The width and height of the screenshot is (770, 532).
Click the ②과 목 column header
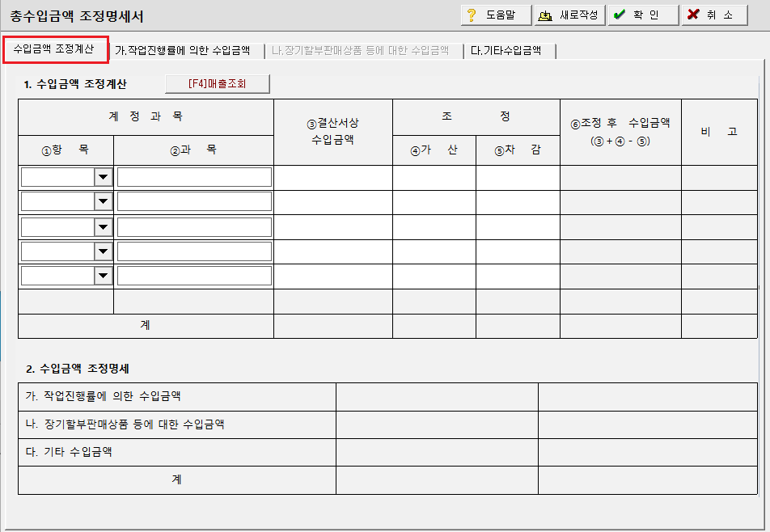(193, 150)
